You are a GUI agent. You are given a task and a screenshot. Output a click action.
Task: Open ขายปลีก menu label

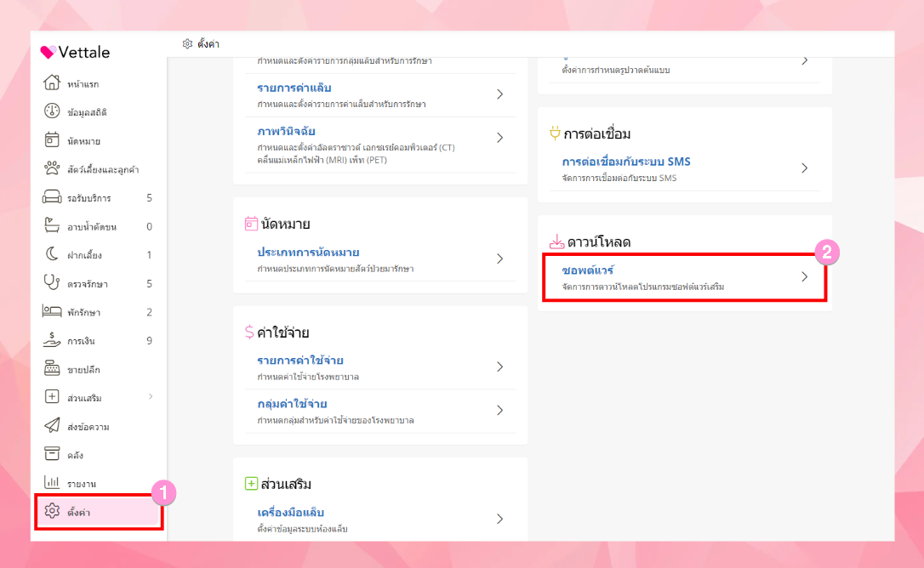pos(83,370)
